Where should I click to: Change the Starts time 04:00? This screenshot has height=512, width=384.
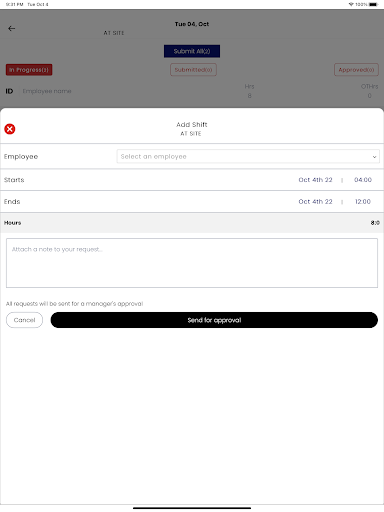(x=363, y=180)
